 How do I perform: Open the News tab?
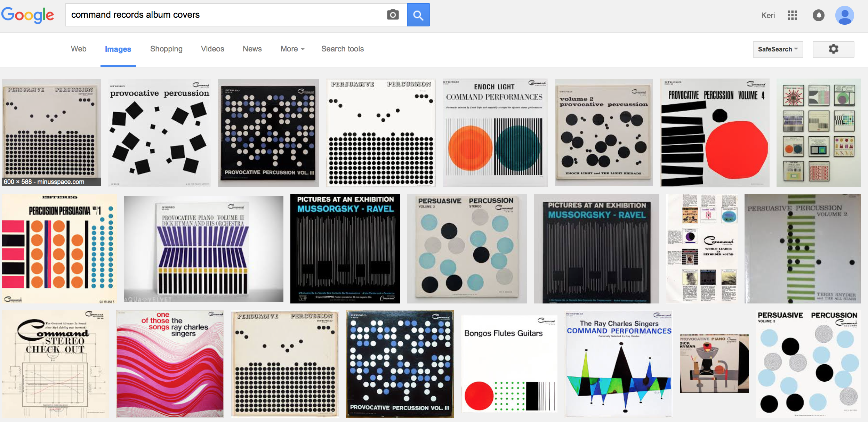252,49
